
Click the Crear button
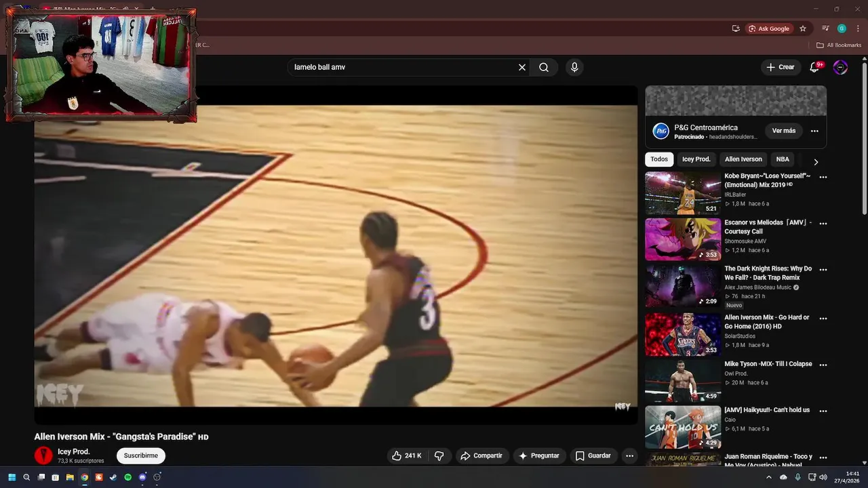781,67
